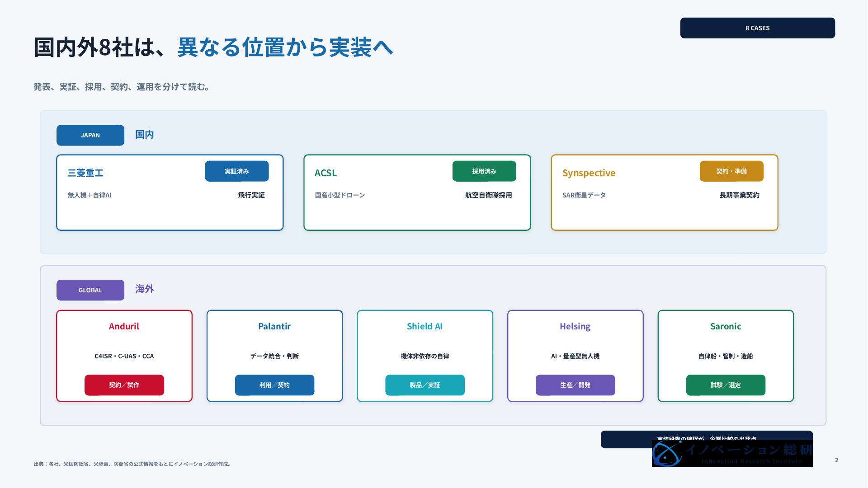The width and height of the screenshot is (868, 488).
Task: Select the Helsing card title
Action: (x=575, y=326)
